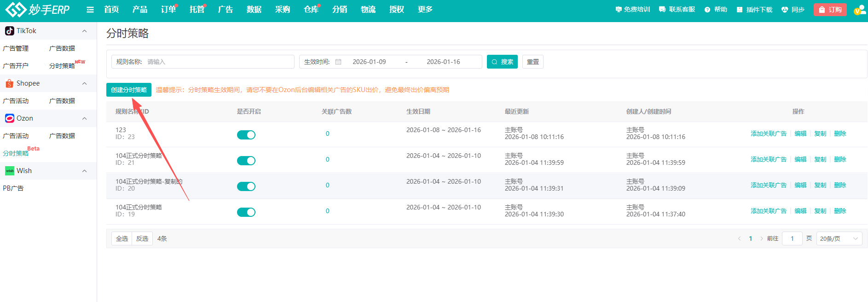Open the 物流 top menu

click(368, 10)
